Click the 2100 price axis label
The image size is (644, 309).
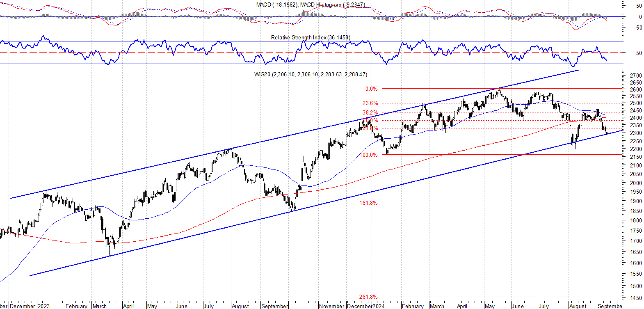point(636,166)
